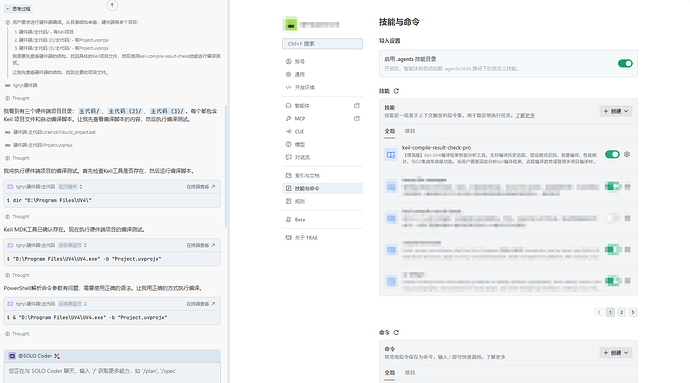This screenshot has height=383, width=690.
Task: Click the SOLO Coder agent icon
Action: click(12, 356)
